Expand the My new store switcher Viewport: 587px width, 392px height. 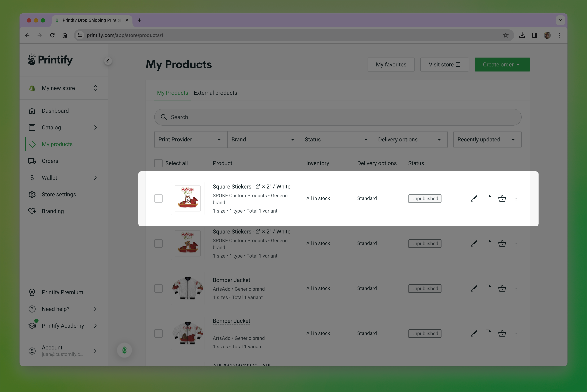click(95, 88)
